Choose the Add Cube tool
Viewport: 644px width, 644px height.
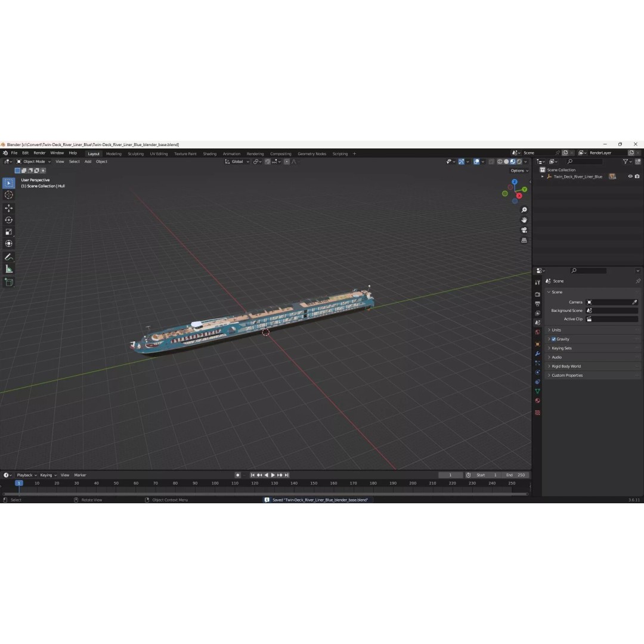pos(8,282)
